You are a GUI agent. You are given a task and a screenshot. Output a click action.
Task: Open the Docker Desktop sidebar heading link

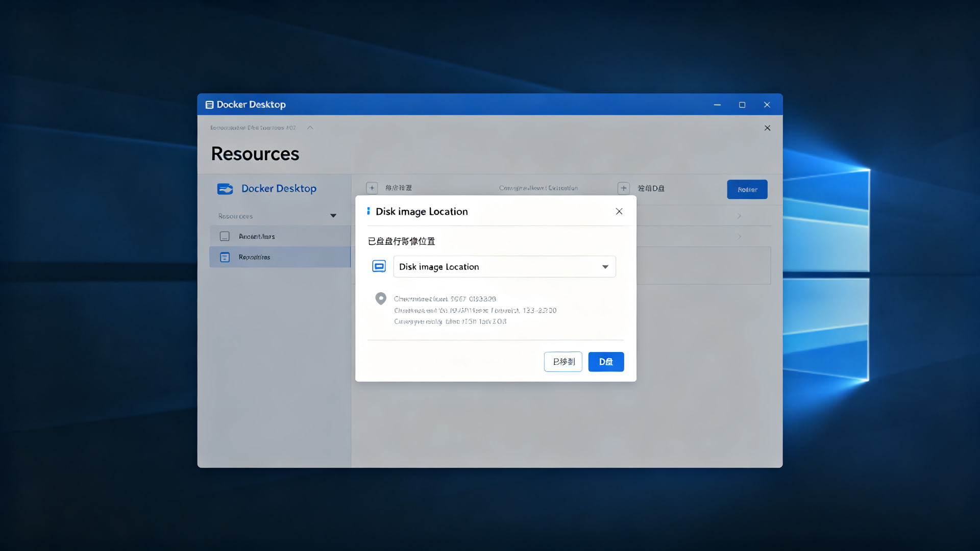click(279, 188)
